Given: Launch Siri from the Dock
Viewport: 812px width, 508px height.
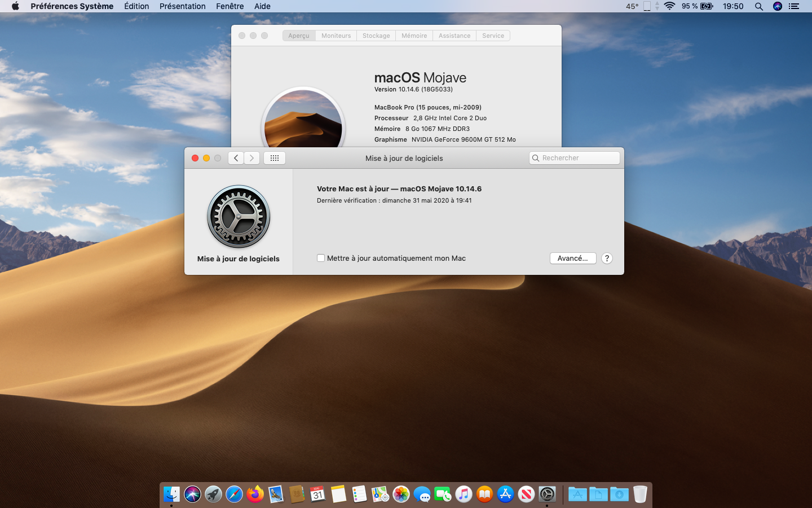Looking at the screenshot, I should (x=192, y=494).
